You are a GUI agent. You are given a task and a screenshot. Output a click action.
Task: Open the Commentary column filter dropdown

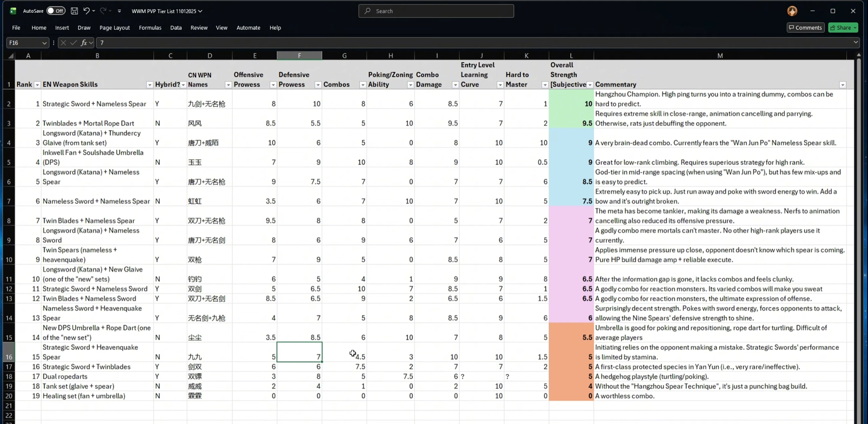click(842, 85)
